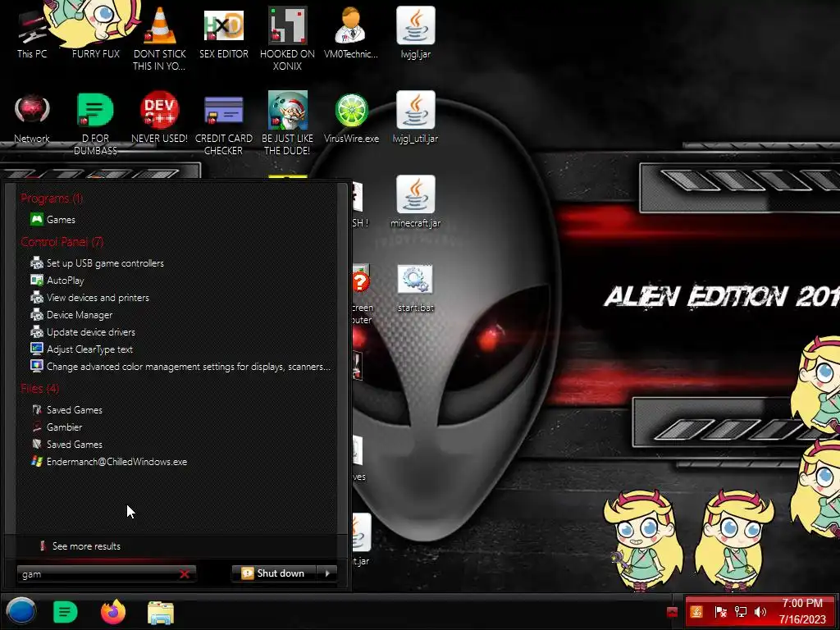
Task: Click the network tray icon
Action: pyautogui.click(x=741, y=611)
